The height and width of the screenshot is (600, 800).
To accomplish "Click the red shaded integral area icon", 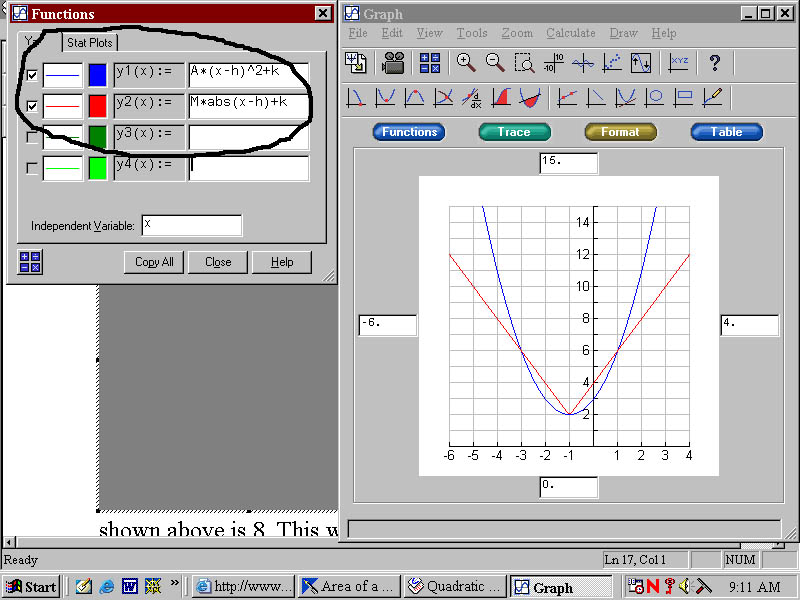I will [502, 98].
